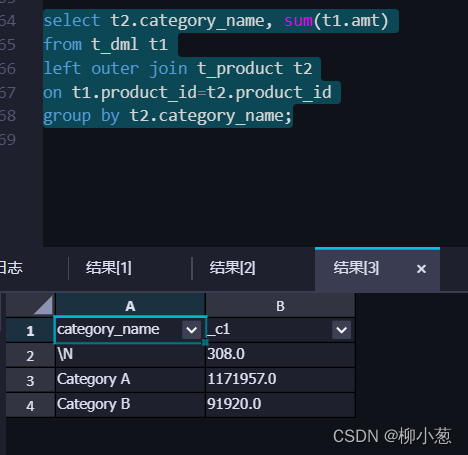Close the 结果[3] tab
The image size is (468, 455).
421,269
